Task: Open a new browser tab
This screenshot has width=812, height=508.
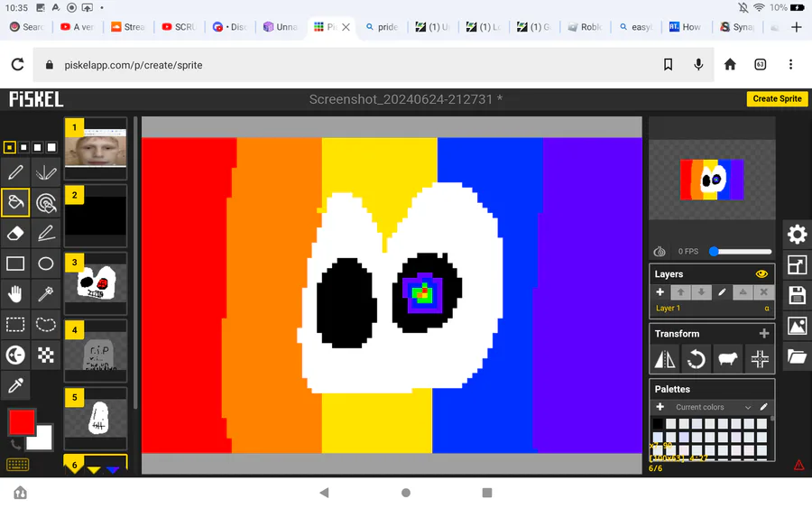Action: (x=797, y=27)
